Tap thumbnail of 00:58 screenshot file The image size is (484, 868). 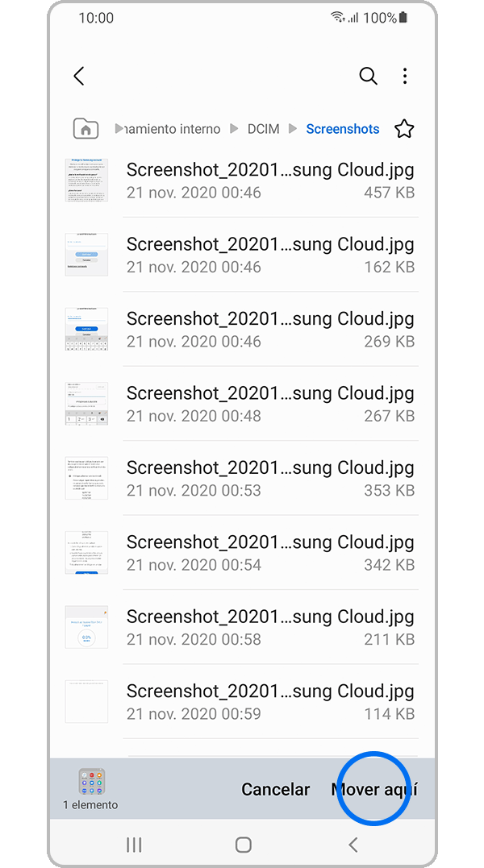pos(86,627)
